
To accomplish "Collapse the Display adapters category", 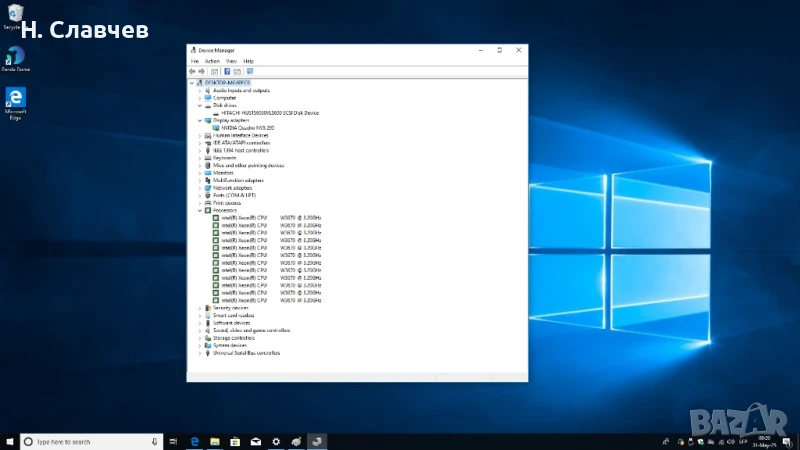I will (200, 120).
